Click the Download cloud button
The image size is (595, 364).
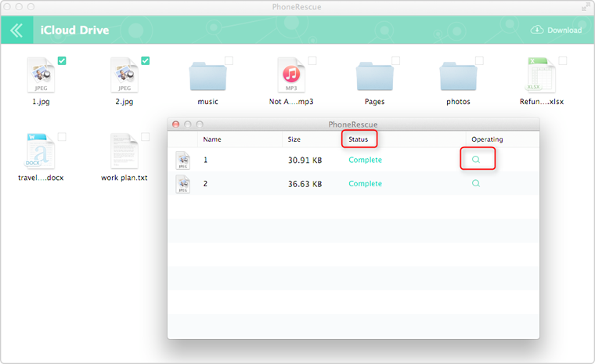pos(556,31)
